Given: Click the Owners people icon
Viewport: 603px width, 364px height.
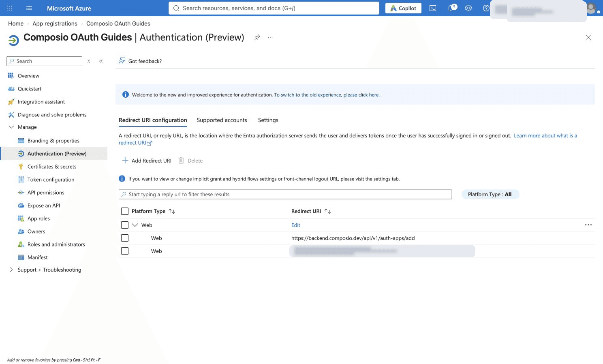Looking at the screenshot, I should coord(21,231).
